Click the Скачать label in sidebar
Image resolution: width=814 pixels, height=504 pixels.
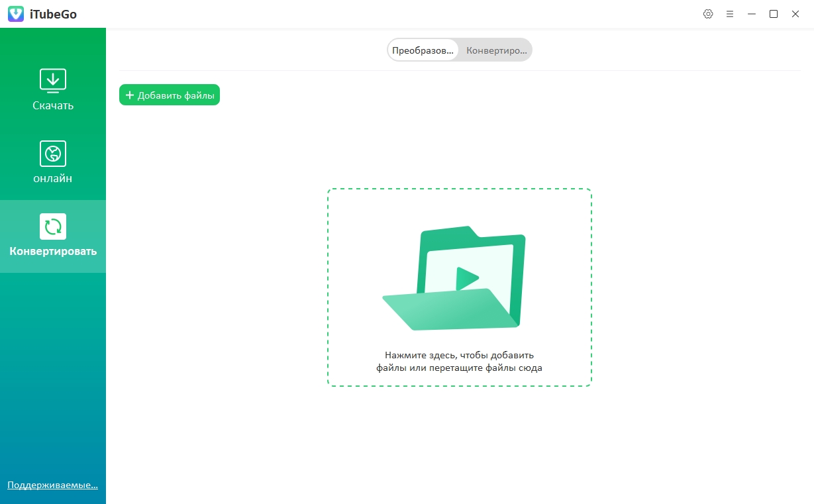53,105
